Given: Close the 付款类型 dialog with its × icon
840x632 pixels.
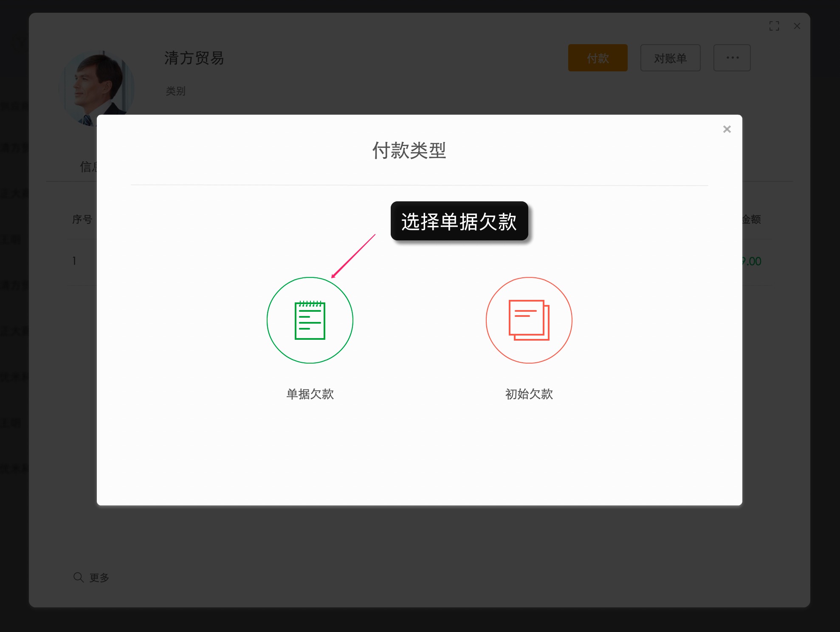Looking at the screenshot, I should [x=727, y=129].
